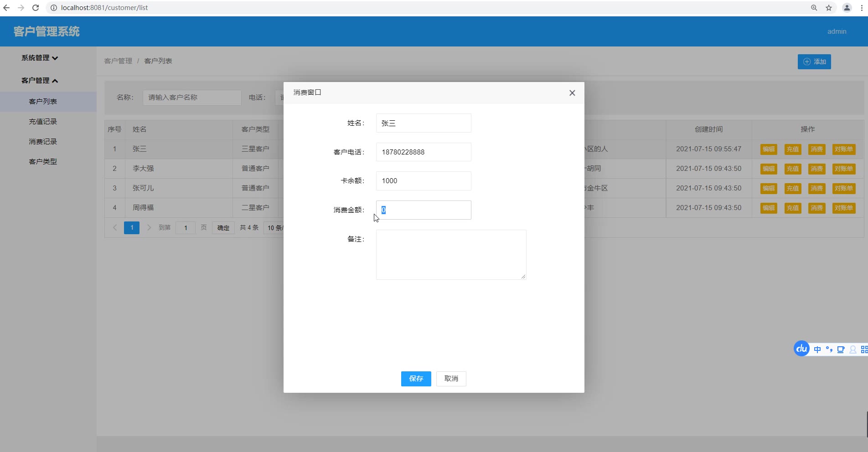Open the browser profile avatar icon
The height and width of the screenshot is (452, 868).
click(x=847, y=8)
